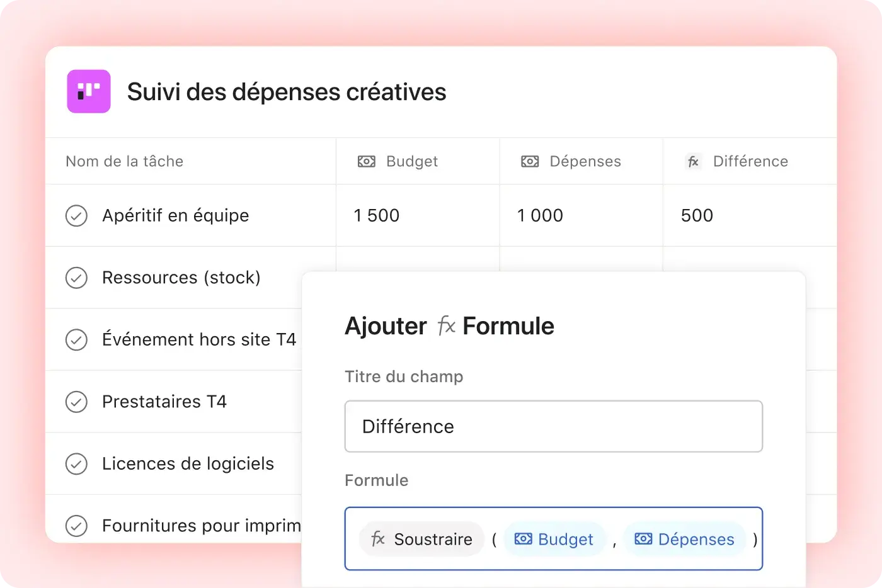This screenshot has width=882, height=588.
Task: Tick the Fournitures pour imprim task circle
Action: pos(76,526)
